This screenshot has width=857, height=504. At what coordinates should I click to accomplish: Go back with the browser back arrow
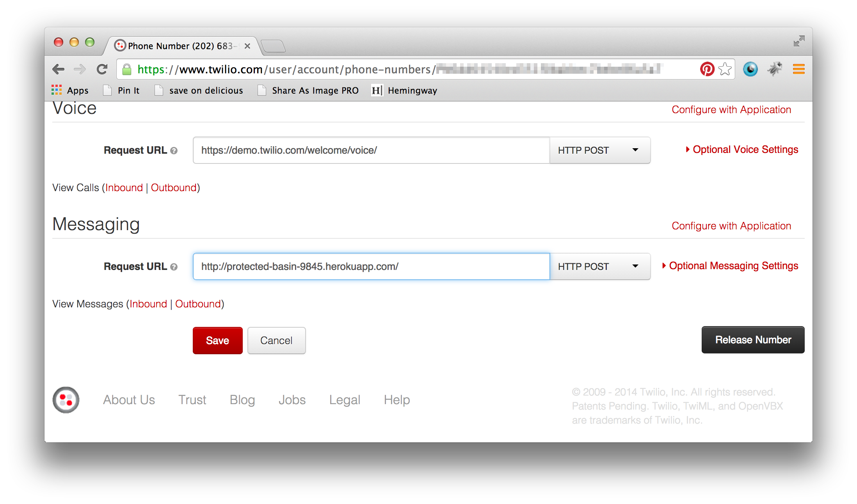point(59,69)
